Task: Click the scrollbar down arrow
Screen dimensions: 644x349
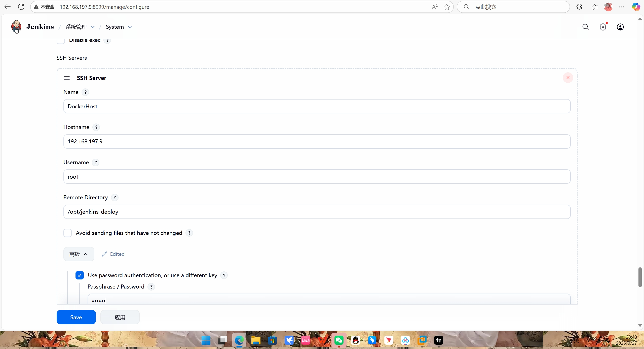Action: tap(640, 326)
